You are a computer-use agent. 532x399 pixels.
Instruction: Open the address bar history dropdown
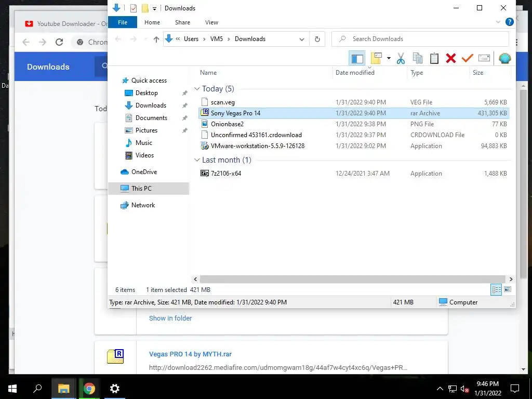tap(302, 39)
